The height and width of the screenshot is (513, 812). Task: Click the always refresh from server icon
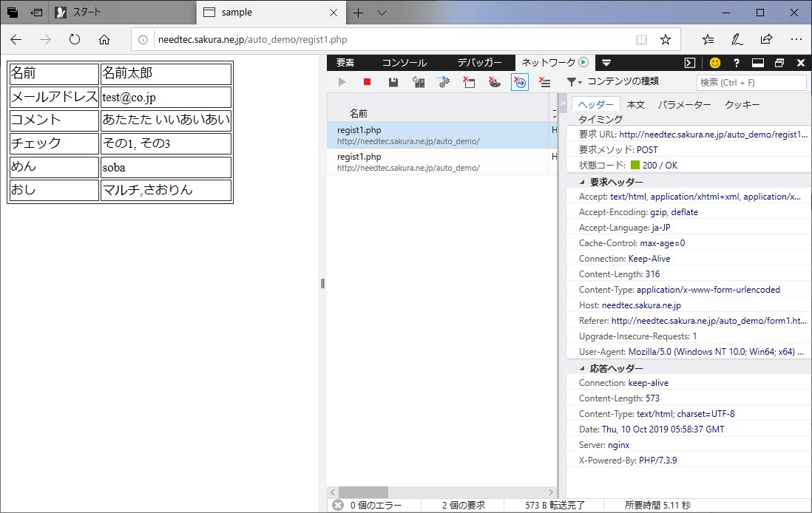pyautogui.click(x=419, y=82)
